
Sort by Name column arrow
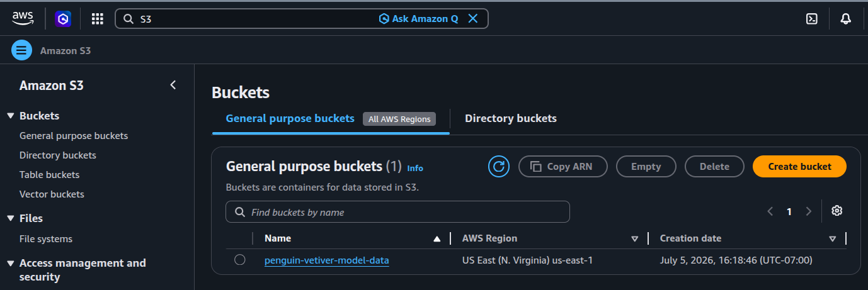pos(437,239)
